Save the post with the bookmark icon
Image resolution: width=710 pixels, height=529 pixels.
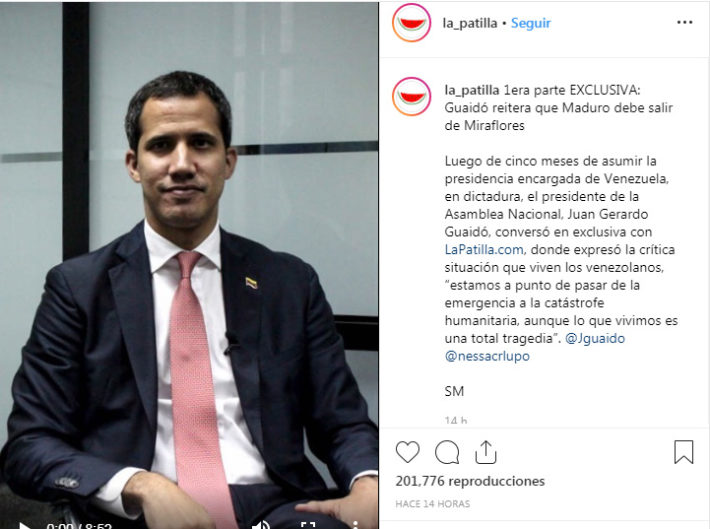click(x=684, y=452)
